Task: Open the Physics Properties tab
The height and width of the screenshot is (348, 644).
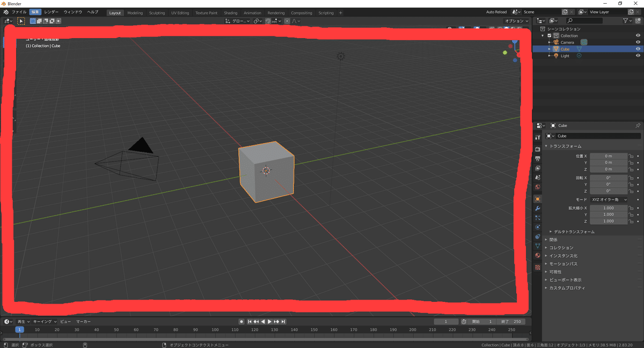Action: pyautogui.click(x=537, y=226)
